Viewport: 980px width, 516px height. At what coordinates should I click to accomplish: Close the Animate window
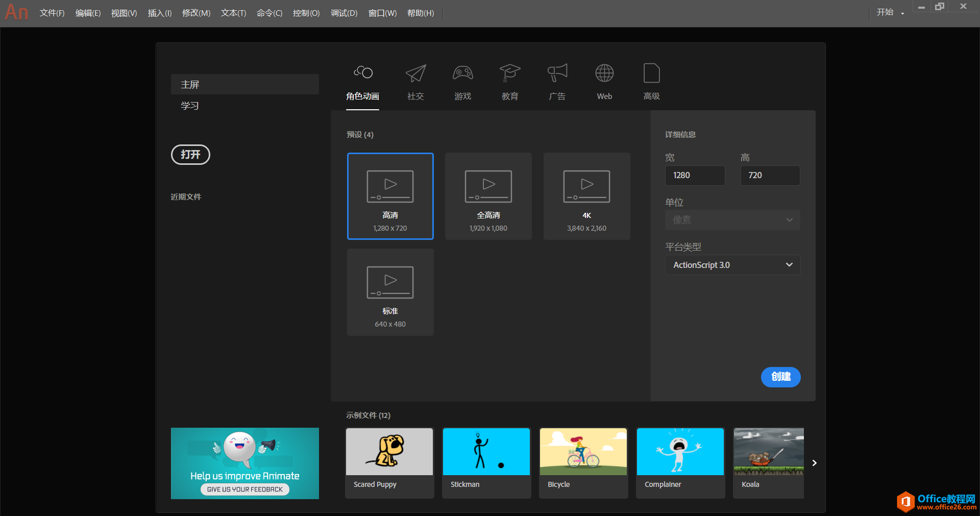963,7
